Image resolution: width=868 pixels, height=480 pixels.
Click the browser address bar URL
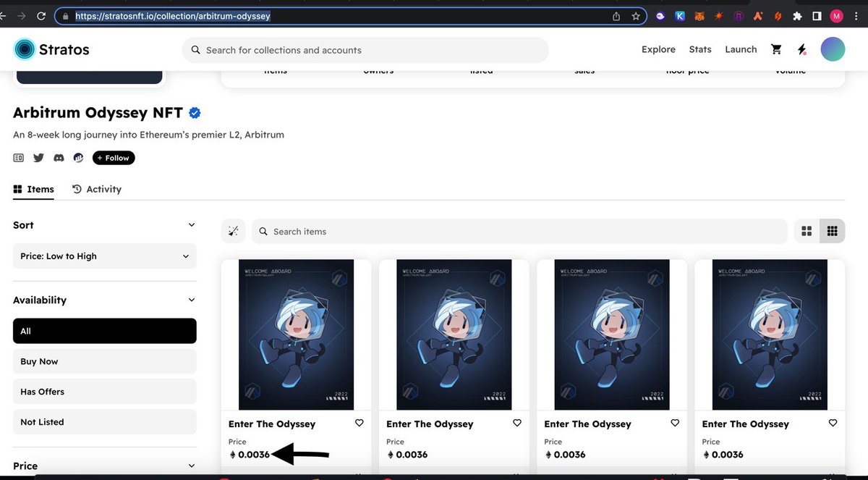[x=173, y=15]
